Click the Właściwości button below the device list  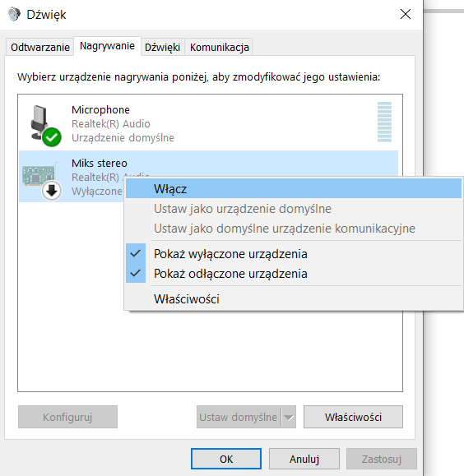click(x=353, y=417)
